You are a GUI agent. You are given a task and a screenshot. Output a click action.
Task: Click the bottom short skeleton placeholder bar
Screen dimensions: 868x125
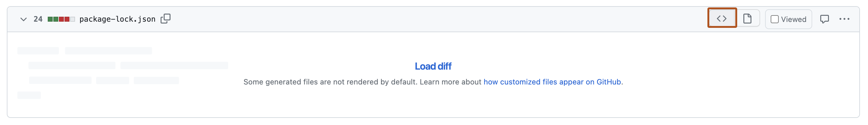click(29, 95)
